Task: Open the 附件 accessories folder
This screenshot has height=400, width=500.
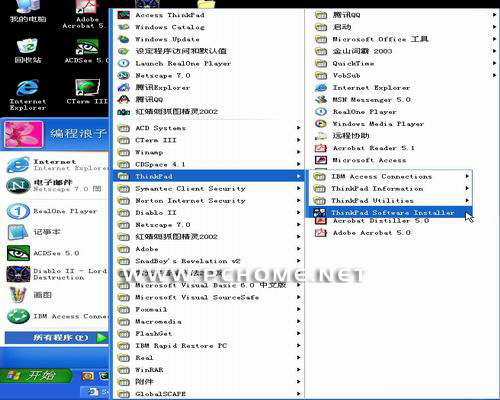Action: coord(209,382)
